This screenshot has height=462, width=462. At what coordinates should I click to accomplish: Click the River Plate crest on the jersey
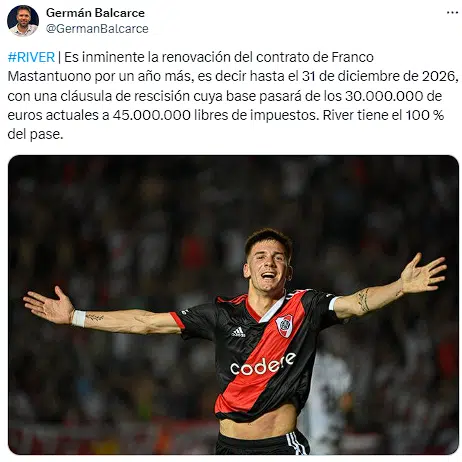coord(284,325)
